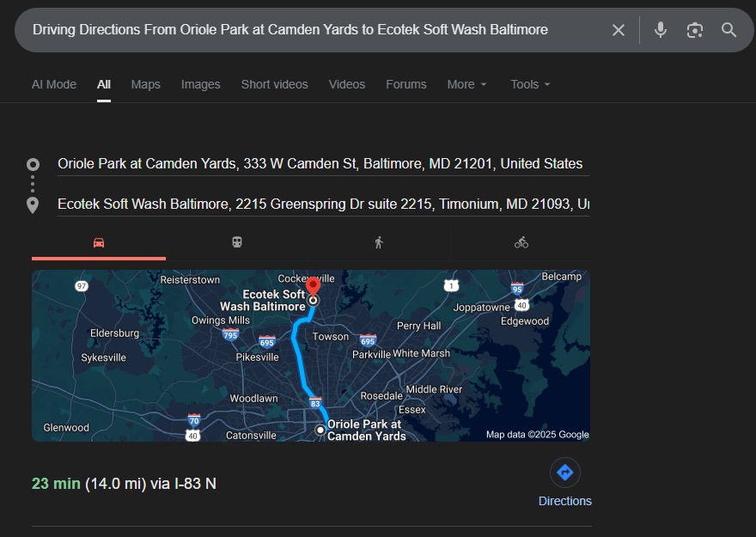The width and height of the screenshot is (756, 537).
Task: Open the Forums results tab
Action: pyautogui.click(x=405, y=84)
